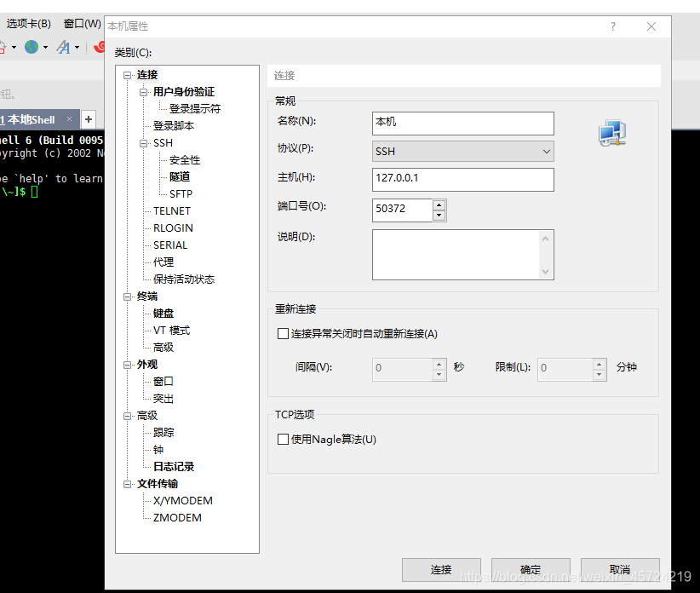Select VT 模式 in category tree
The image size is (700, 593).
tap(172, 331)
